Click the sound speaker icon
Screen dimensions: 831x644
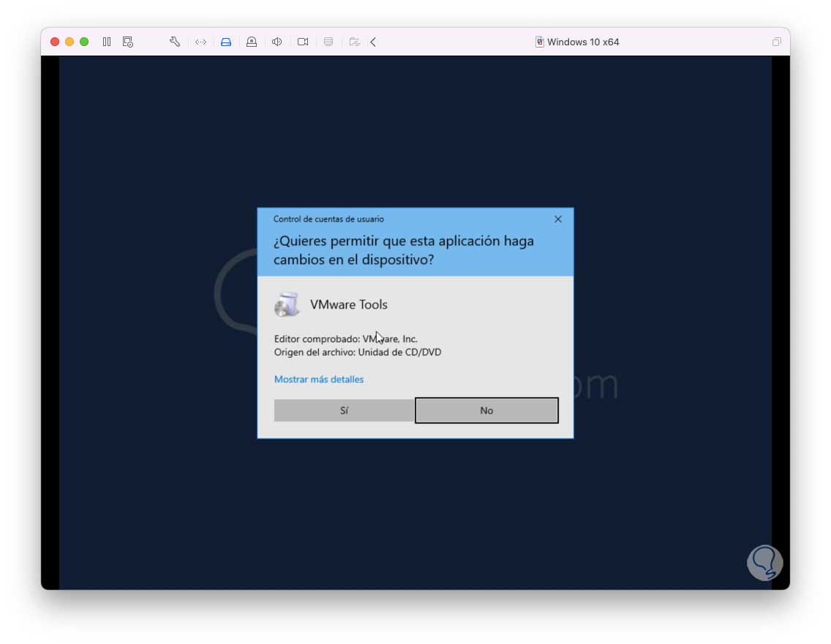coord(277,42)
